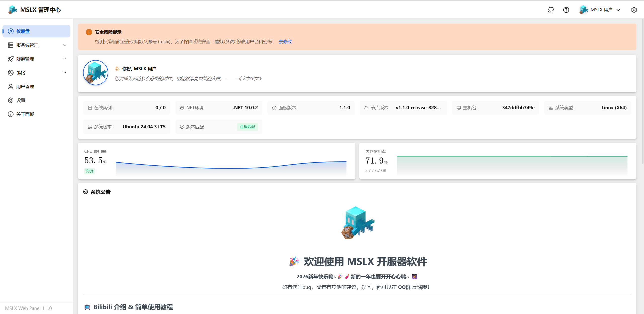Click the 去修改 link in warning
This screenshot has height=314, width=644.
tap(285, 41)
